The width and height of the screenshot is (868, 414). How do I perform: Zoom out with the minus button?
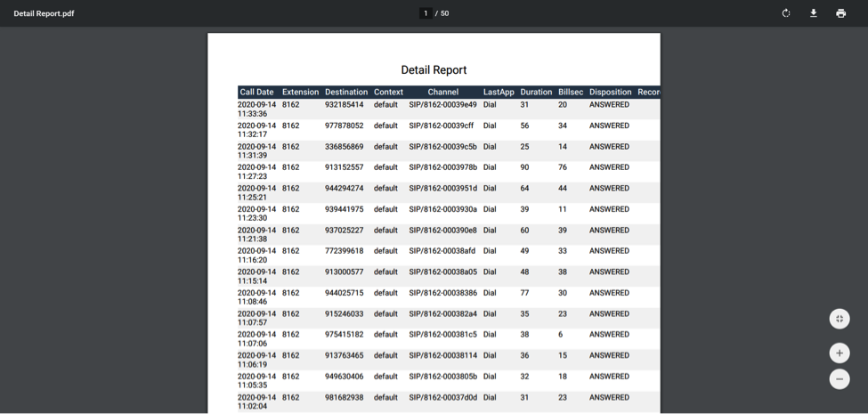[x=840, y=379]
